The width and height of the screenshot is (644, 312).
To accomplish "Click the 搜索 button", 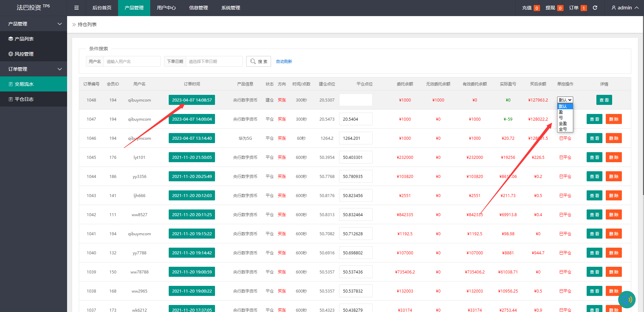I will [x=259, y=61].
